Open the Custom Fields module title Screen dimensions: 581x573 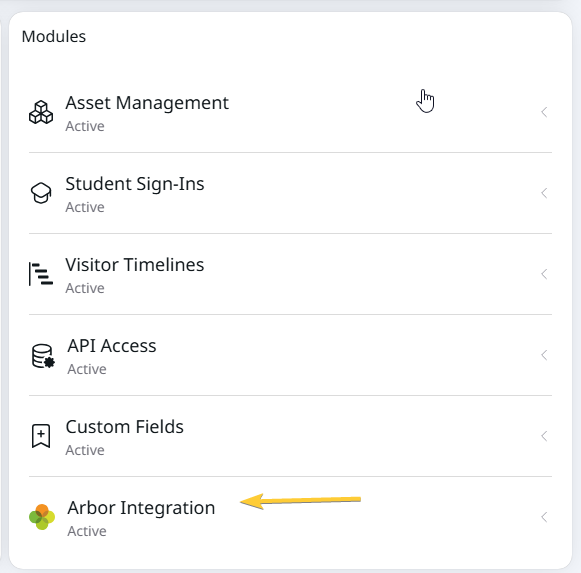coord(124,427)
